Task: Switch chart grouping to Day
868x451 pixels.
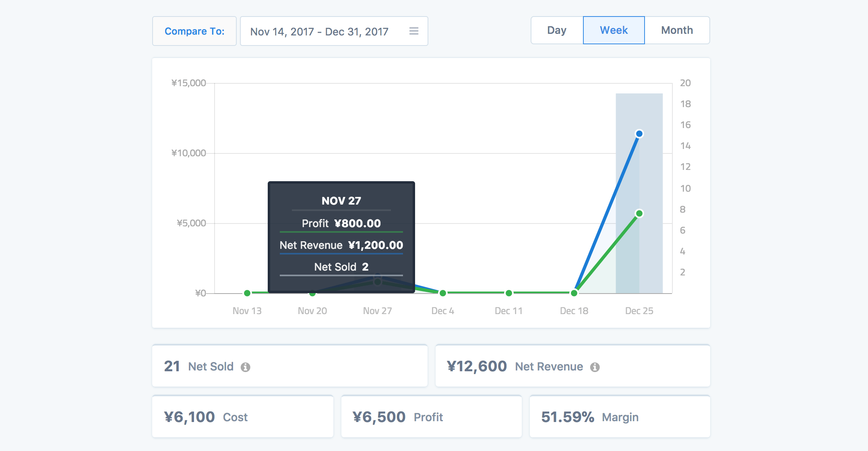Action: coord(557,30)
